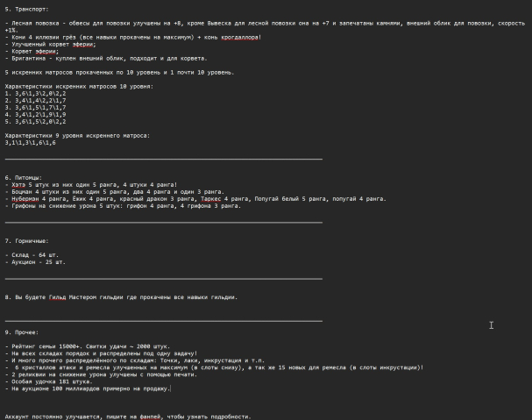Click the Бригантина line
Viewport: 532px width, 420px height.
106,59
